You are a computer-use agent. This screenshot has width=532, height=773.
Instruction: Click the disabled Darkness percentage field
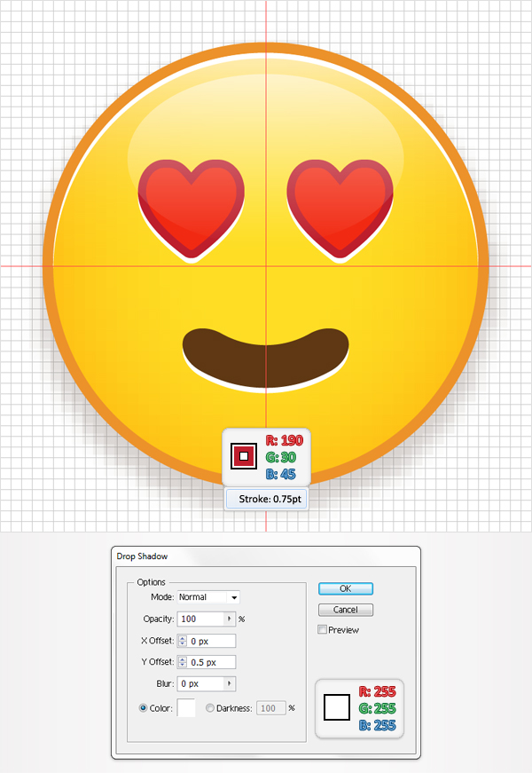271,708
